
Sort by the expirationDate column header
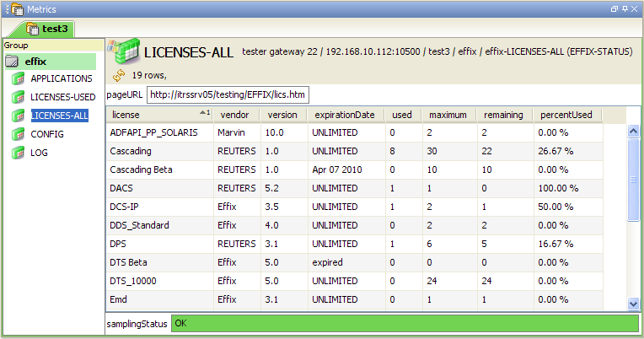[x=344, y=115]
